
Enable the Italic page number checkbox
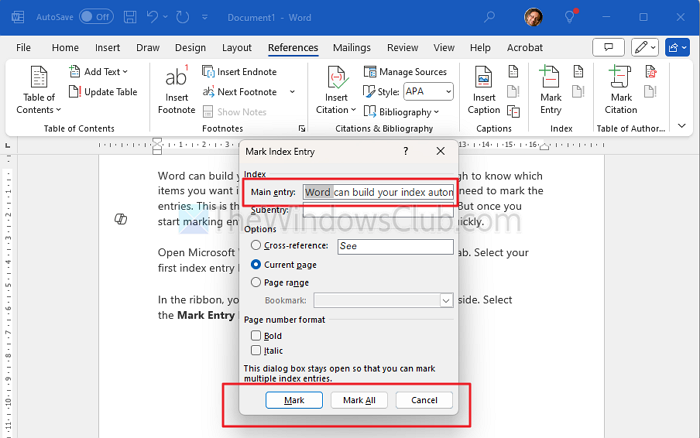coord(256,350)
